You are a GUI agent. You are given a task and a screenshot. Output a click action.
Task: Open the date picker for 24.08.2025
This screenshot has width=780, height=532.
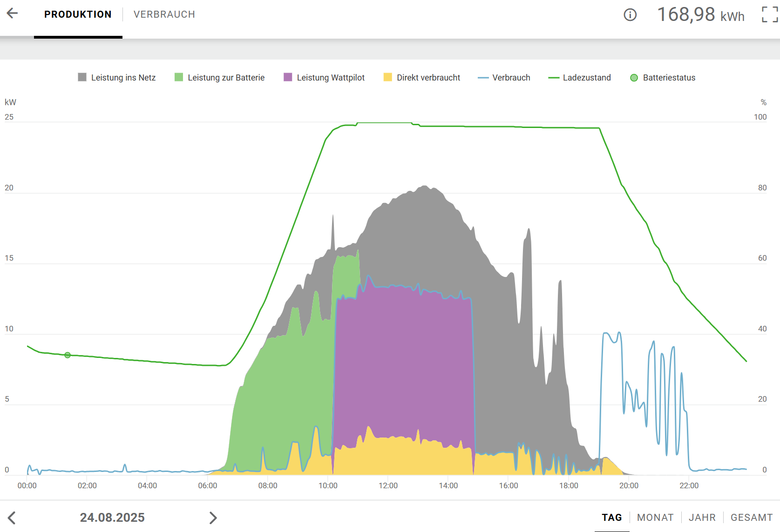click(112, 518)
